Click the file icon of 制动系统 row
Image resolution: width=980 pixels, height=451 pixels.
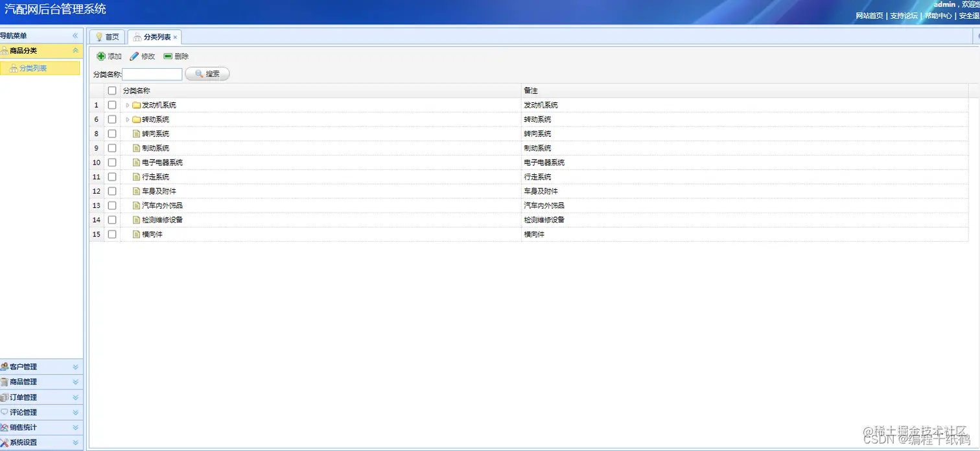click(136, 148)
